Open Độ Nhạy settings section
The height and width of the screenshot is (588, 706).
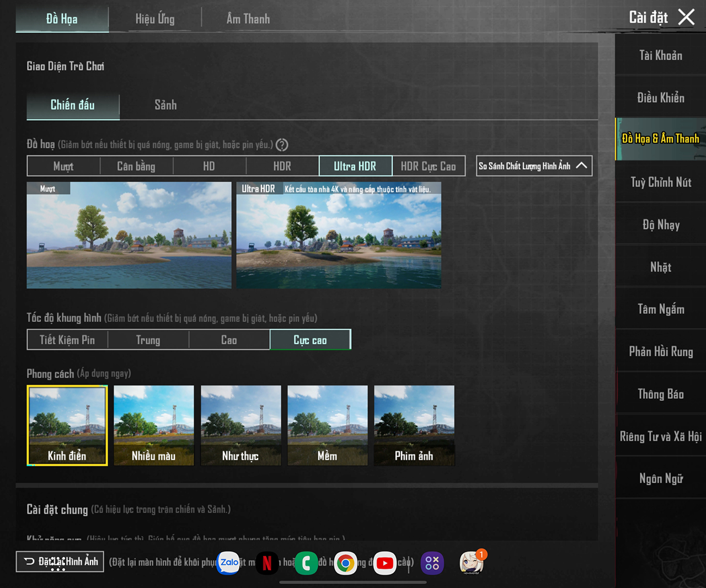(661, 224)
